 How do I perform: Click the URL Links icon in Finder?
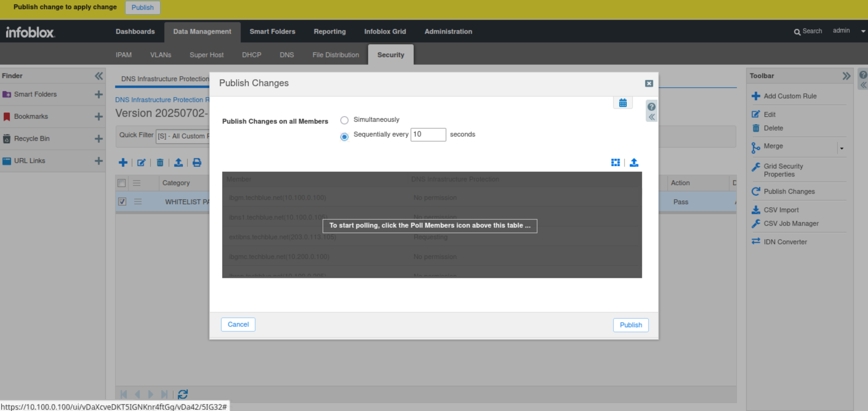6,161
